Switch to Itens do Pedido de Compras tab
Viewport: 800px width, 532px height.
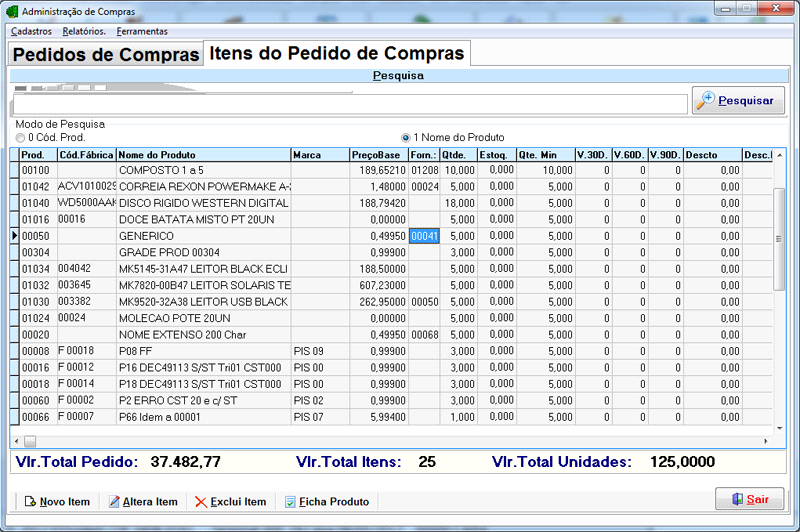[x=336, y=54]
